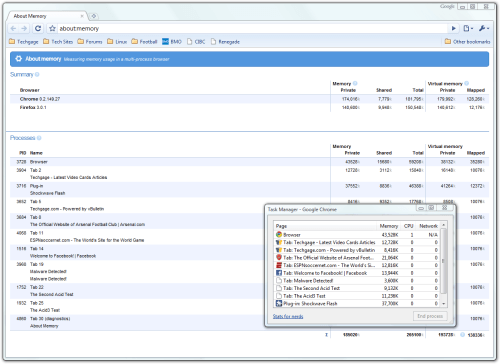
Task: Click the About memory gear icon
Action: coord(19,59)
